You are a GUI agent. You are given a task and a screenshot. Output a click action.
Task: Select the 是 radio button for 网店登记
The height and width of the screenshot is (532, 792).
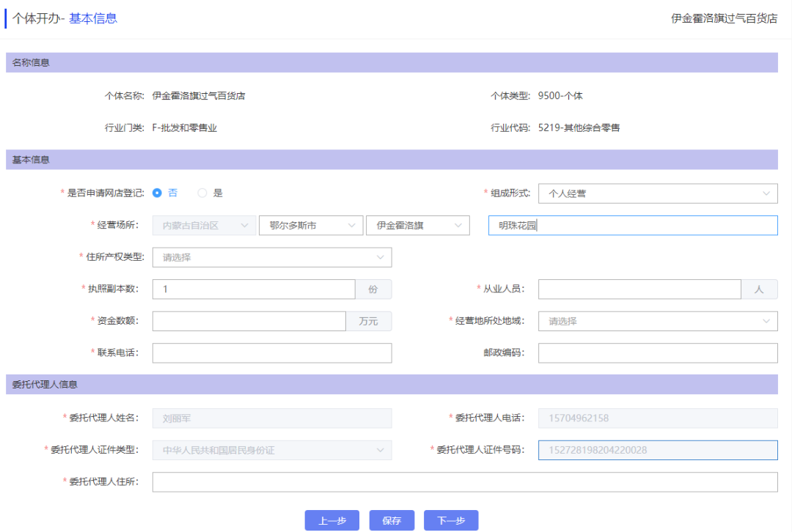point(202,192)
